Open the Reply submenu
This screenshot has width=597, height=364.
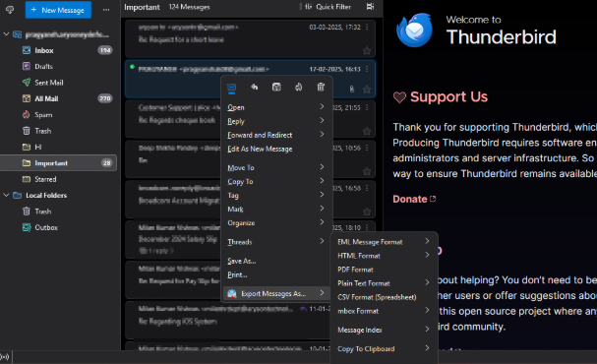click(276, 121)
